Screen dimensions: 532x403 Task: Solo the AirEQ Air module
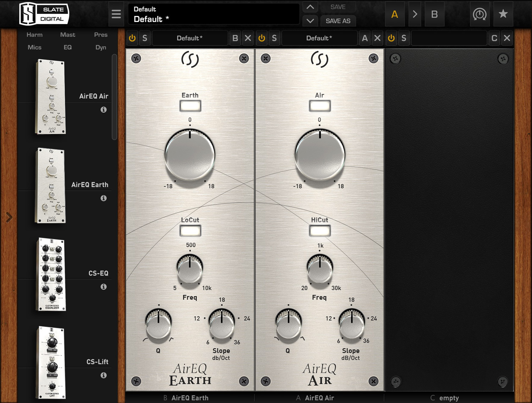pyautogui.click(x=275, y=38)
